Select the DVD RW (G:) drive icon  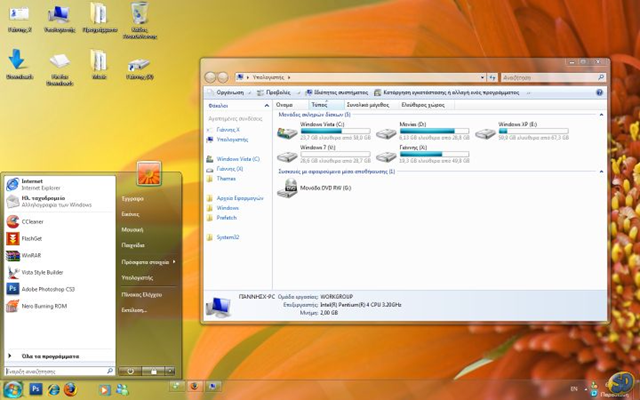point(287,188)
